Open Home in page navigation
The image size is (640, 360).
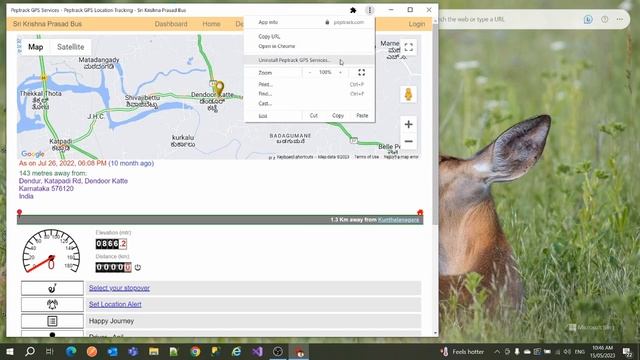[211, 24]
